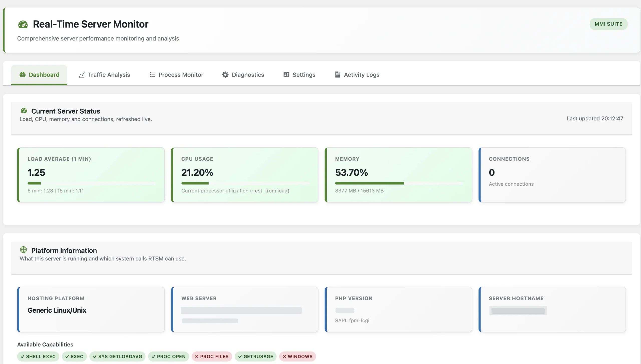The width and height of the screenshot is (641, 364).
Task: Click the 'SAPI: fpm-fcgi' text
Action: click(352, 320)
